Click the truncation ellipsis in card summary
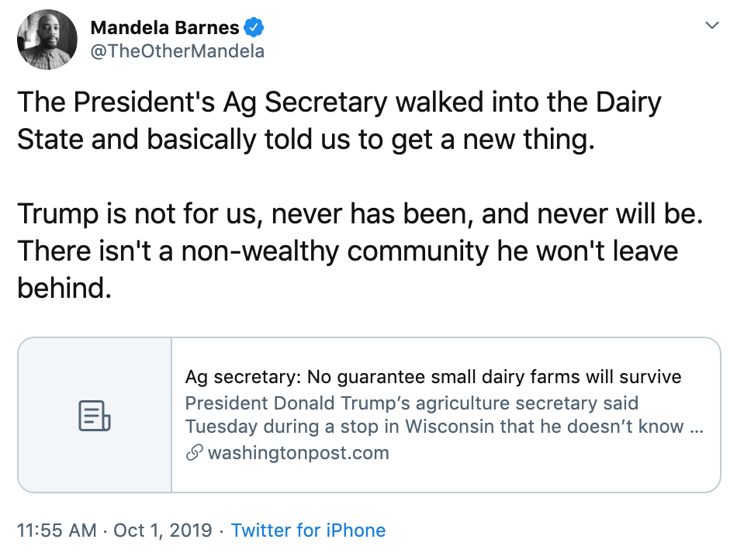 (x=696, y=427)
